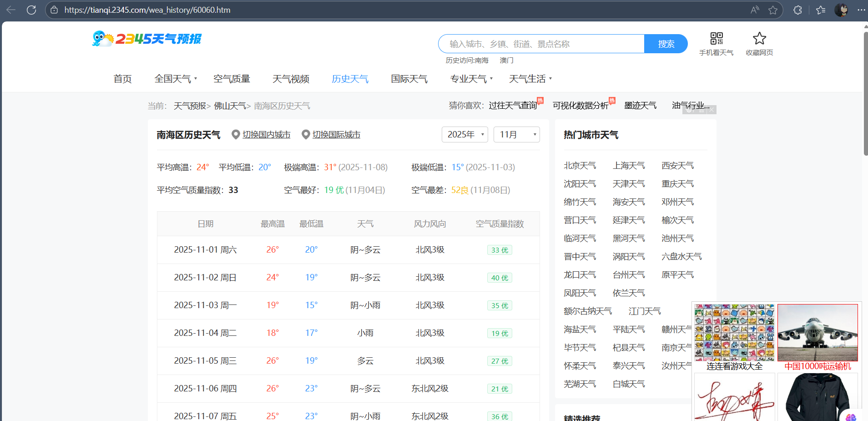Open 过往天气查询 link
This screenshot has height=421, width=868.
click(513, 105)
